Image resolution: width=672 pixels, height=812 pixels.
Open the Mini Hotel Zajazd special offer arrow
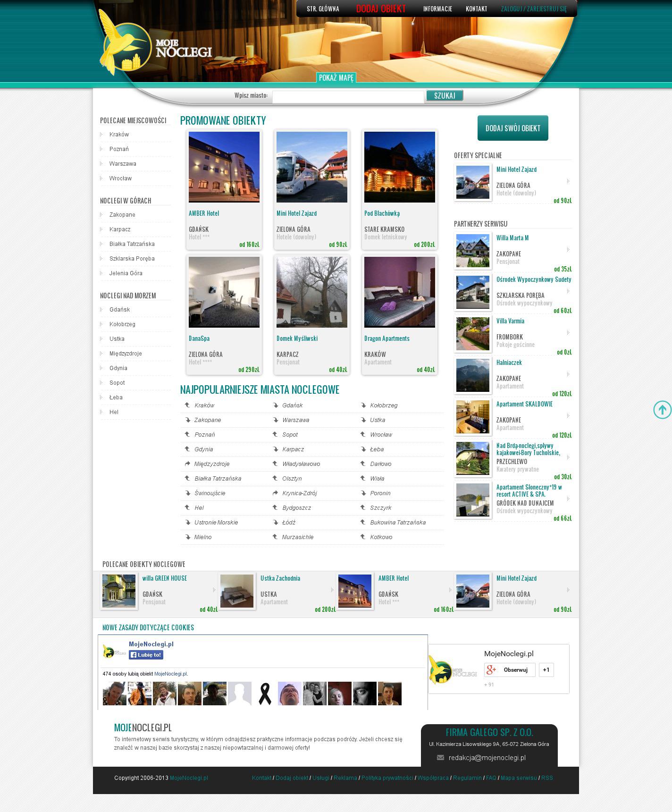pos(568,181)
